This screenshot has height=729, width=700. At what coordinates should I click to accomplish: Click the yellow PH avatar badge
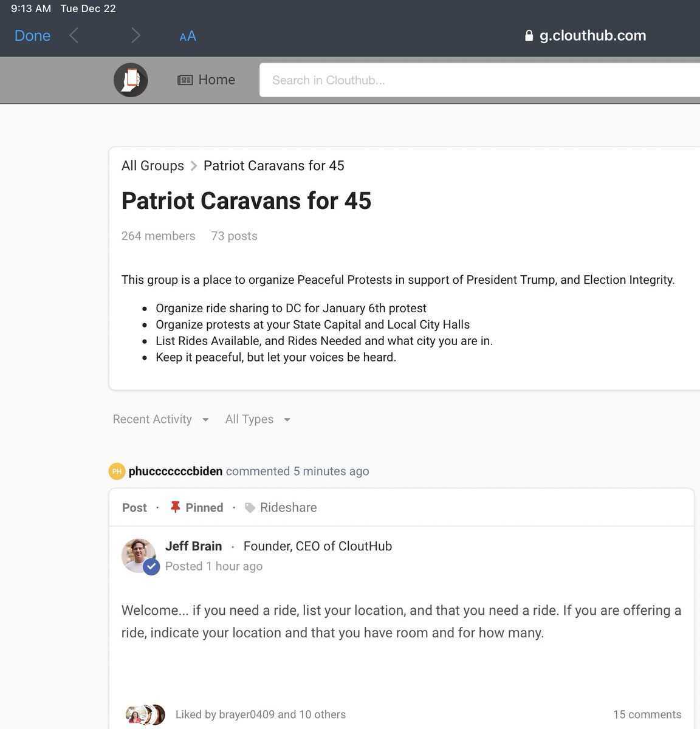coord(117,471)
